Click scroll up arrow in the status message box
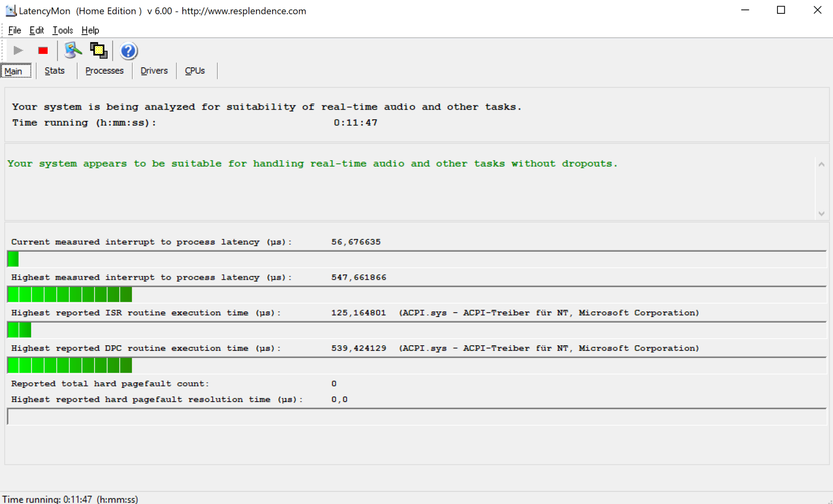This screenshot has height=504, width=833. 821,164
